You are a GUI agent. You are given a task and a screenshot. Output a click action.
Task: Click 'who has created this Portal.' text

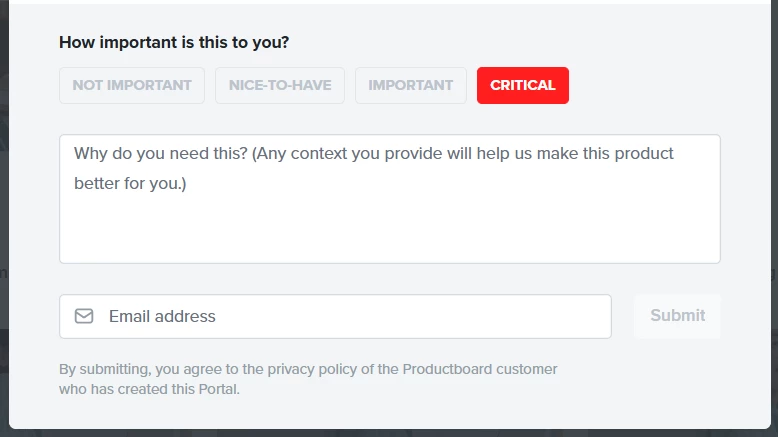pos(149,389)
